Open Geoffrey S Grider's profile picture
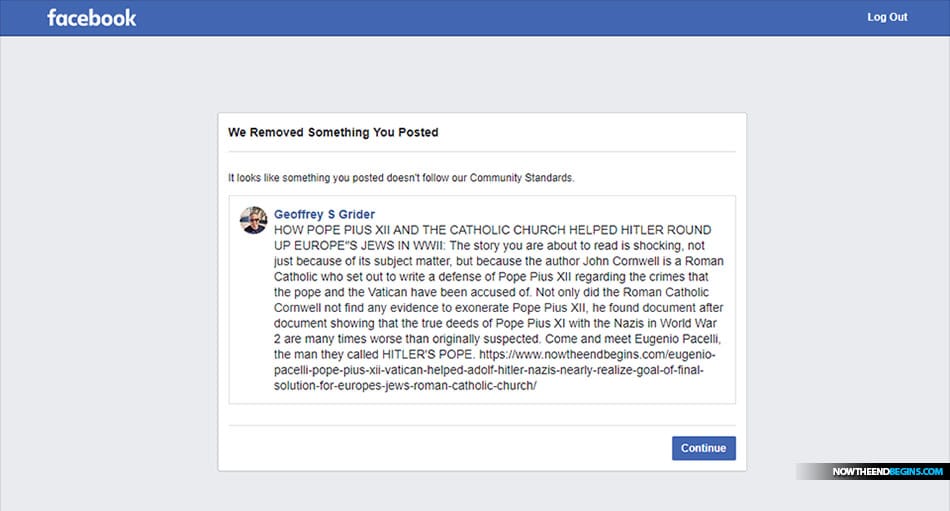This screenshot has height=511, width=950. pyautogui.click(x=254, y=220)
